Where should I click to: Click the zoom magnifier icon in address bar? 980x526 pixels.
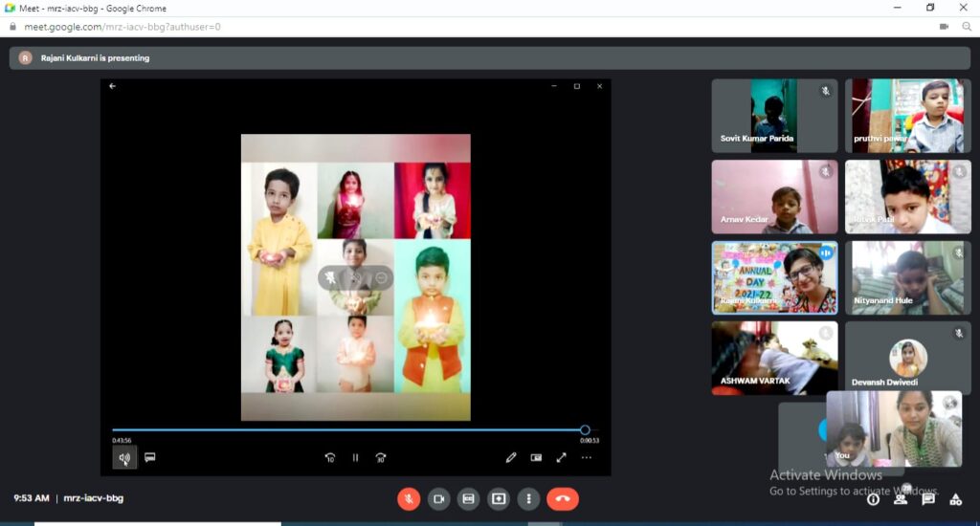(x=967, y=27)
